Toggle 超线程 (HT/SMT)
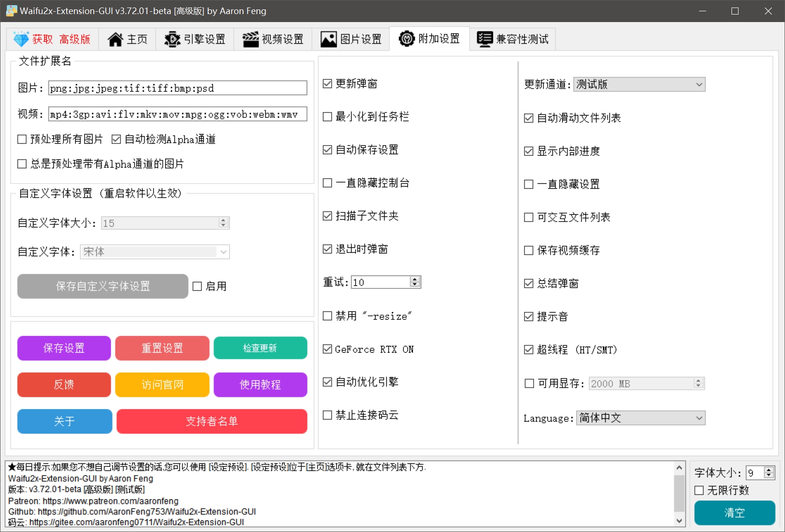785x532 pixels. coord(571,350)
